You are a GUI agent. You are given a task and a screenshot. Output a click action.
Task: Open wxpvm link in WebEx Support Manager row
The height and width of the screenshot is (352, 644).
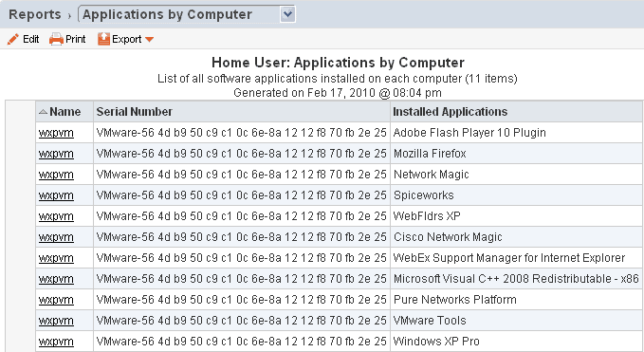56,258
